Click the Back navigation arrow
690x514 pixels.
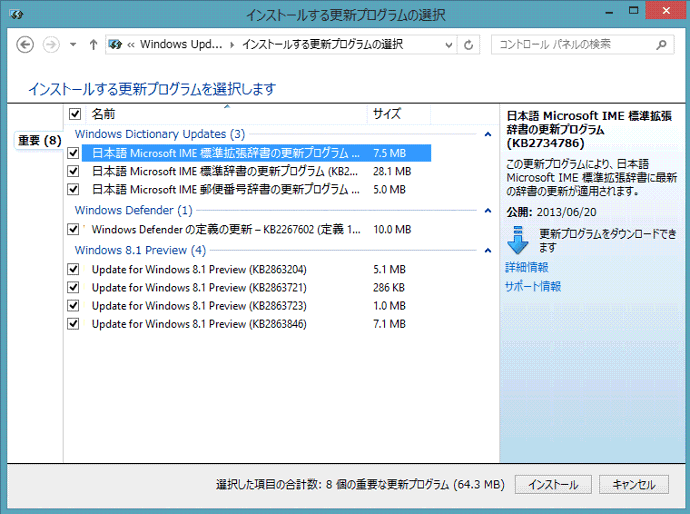(x=25, y=44)
